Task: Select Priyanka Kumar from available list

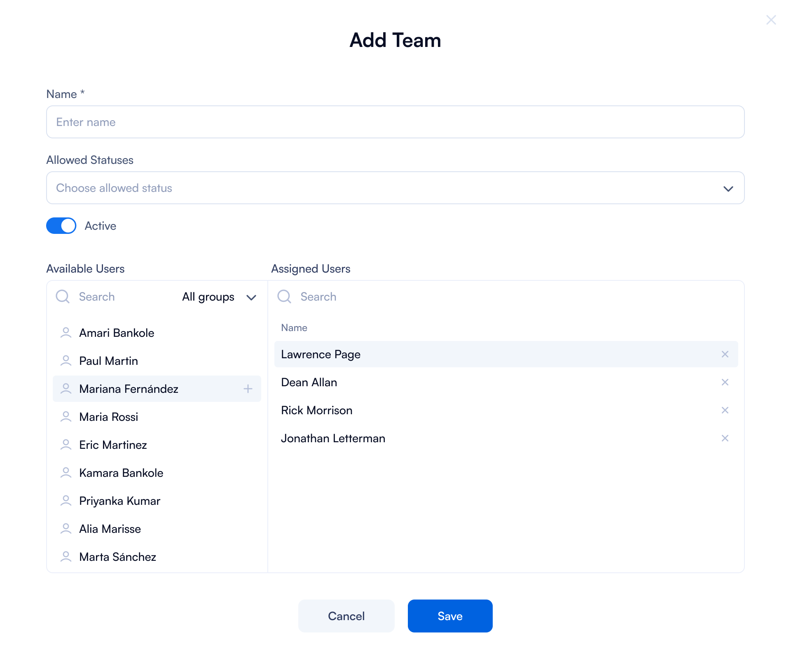Action: point(119,501)
